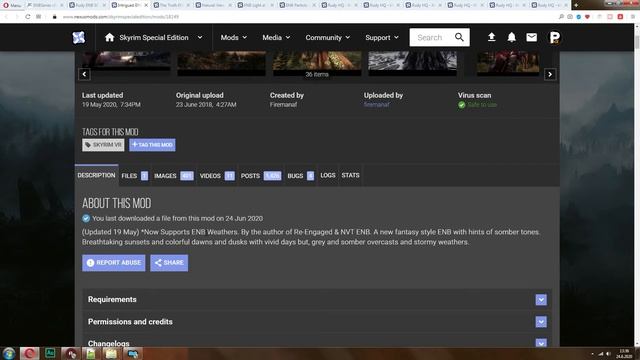Screen dimensions: 640x360
Task: Open the file explorer folder taskbar icon
Action: [111, 353]
